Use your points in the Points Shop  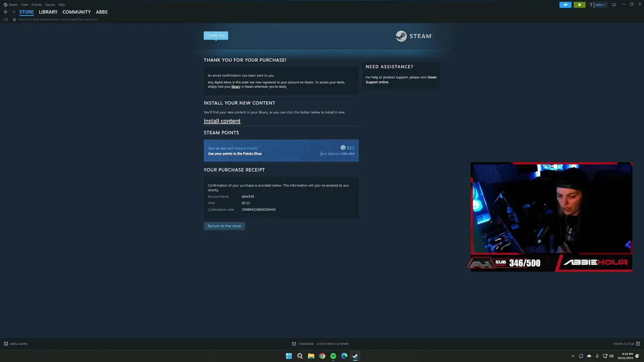coord(235,153)
